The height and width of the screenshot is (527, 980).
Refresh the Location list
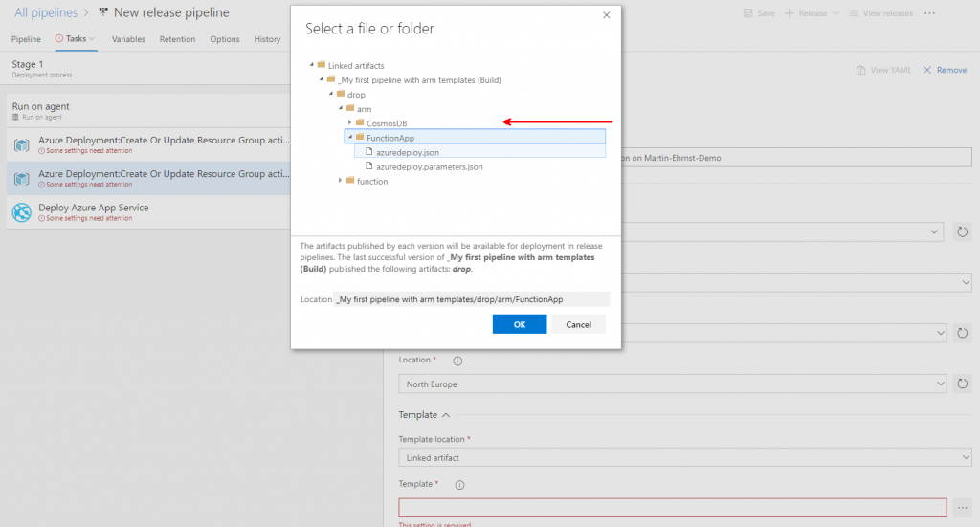(962, 384)
